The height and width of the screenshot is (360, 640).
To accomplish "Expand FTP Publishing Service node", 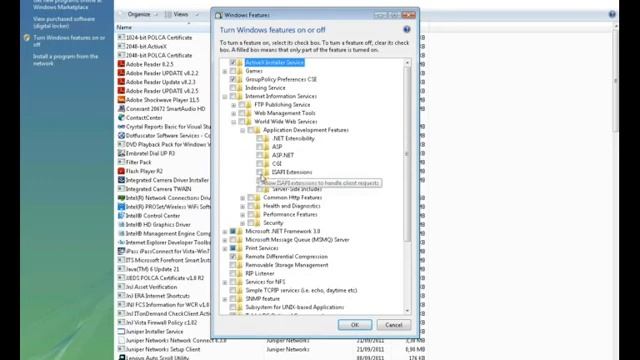I will [233, 105].
